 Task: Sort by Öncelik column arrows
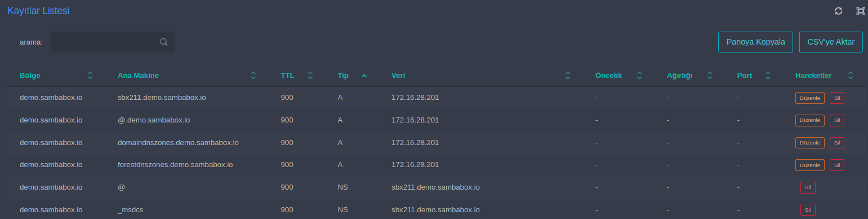point(639,75)
